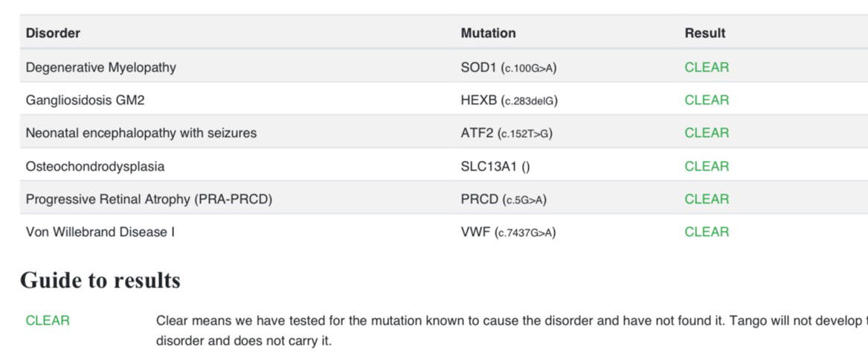This screenshot has width=868, height=353.
Task: Click CLEAR result for Von Willebrand Disease
Action: coord(707,232)
